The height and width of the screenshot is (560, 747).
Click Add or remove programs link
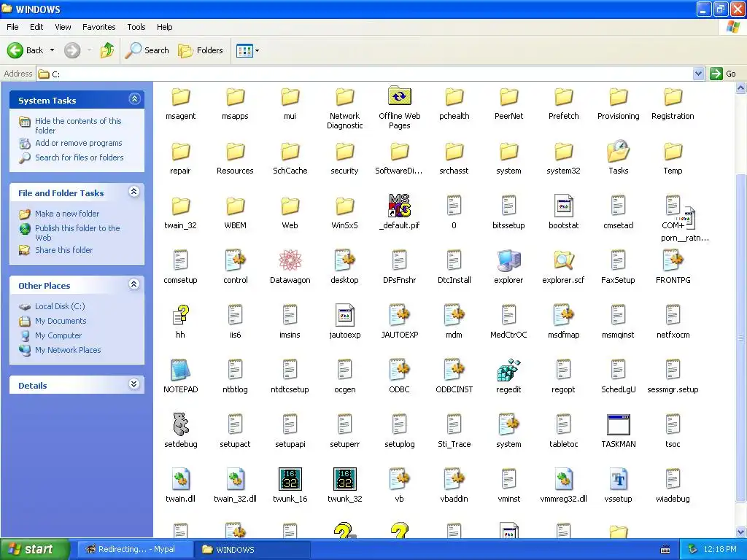point(79,143)
